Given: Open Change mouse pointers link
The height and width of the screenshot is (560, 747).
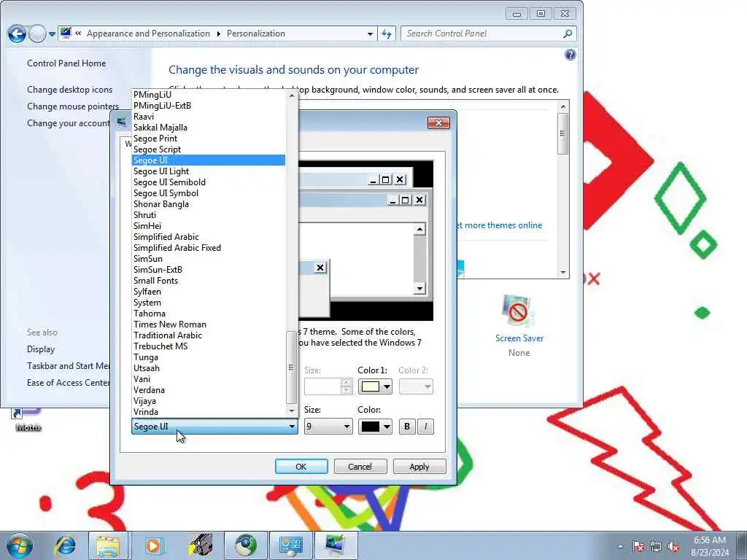Looking at the screenshot, I should (73, 106).
